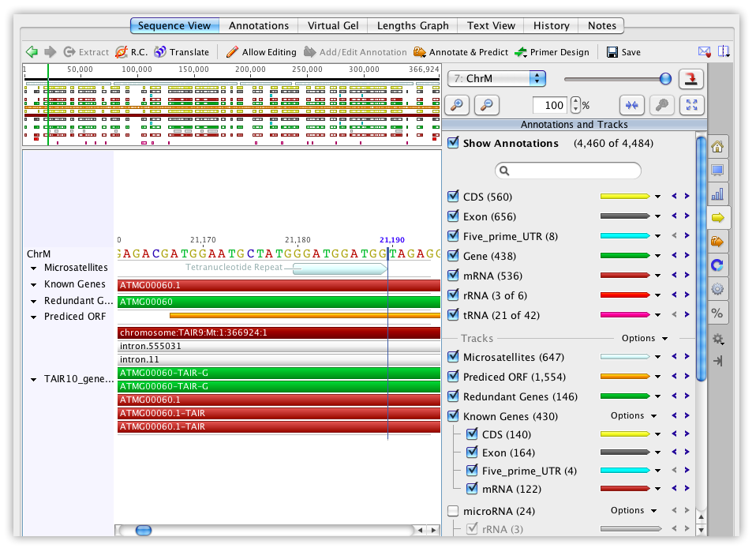Click chromosome:TAIR9:Mt:1:366924:1 annotation
This screenshot has height=552, width=756.
tap(279, 333)
